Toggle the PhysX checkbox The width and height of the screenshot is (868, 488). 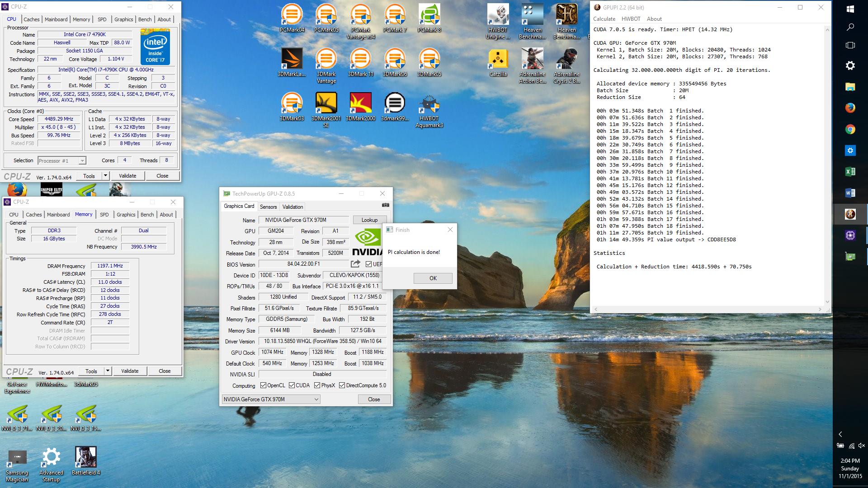317,385
